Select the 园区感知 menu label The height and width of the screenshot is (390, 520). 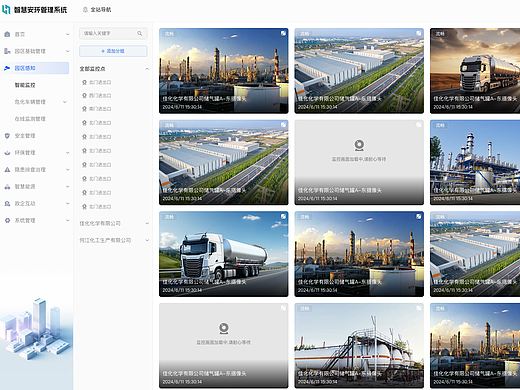(x=25, y=68)
